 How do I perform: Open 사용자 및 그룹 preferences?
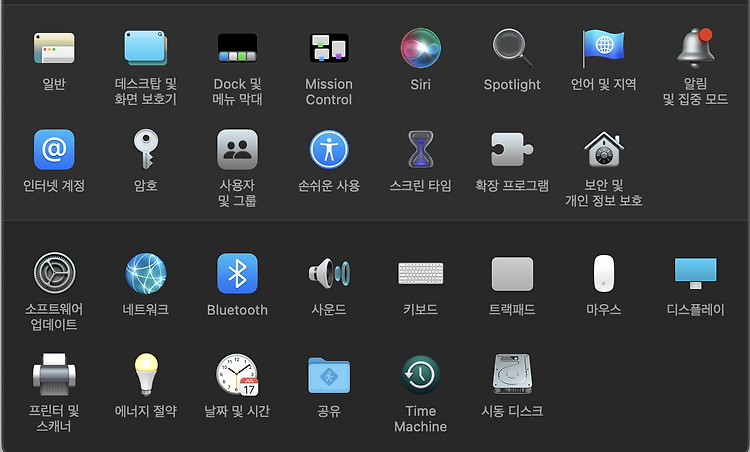tap(238, 149)
